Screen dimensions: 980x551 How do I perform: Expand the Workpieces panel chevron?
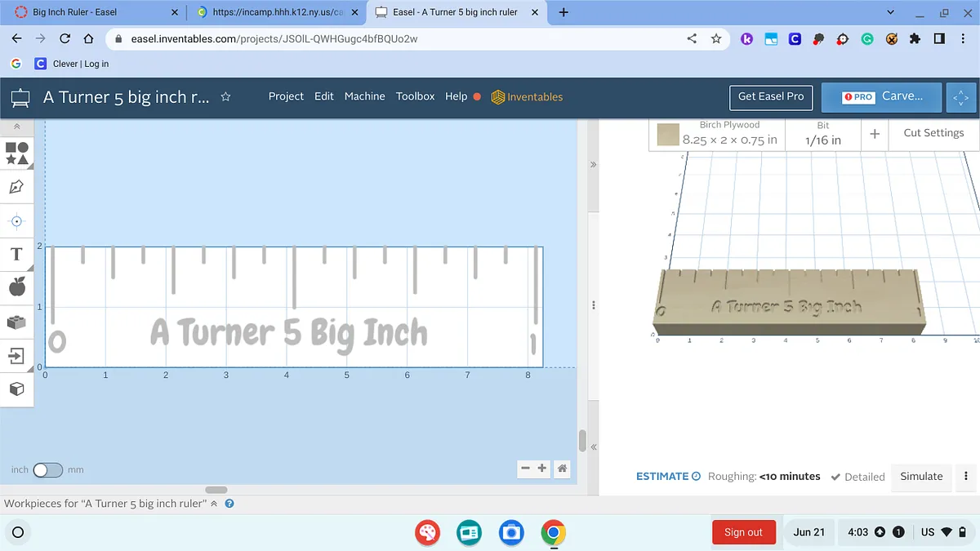pyautogui.click(x=215, y=504)
